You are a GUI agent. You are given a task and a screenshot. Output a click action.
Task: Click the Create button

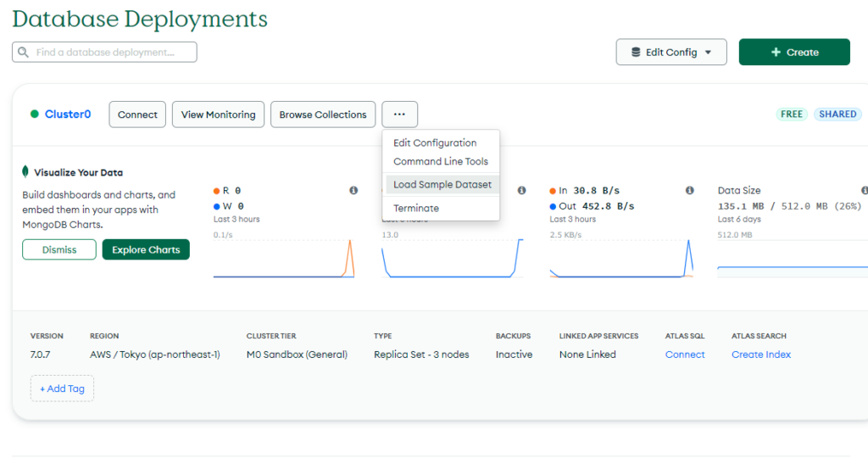tap(794, 52)
